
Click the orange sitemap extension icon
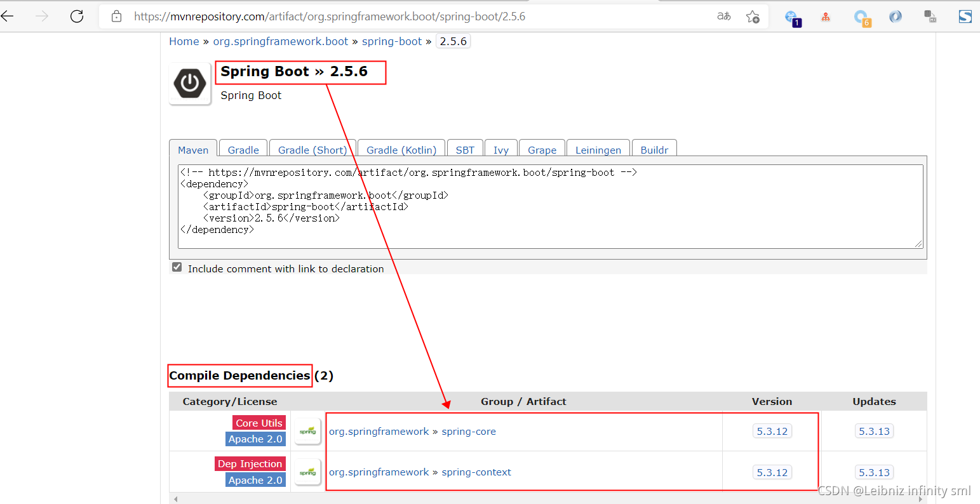coord(826,17)
